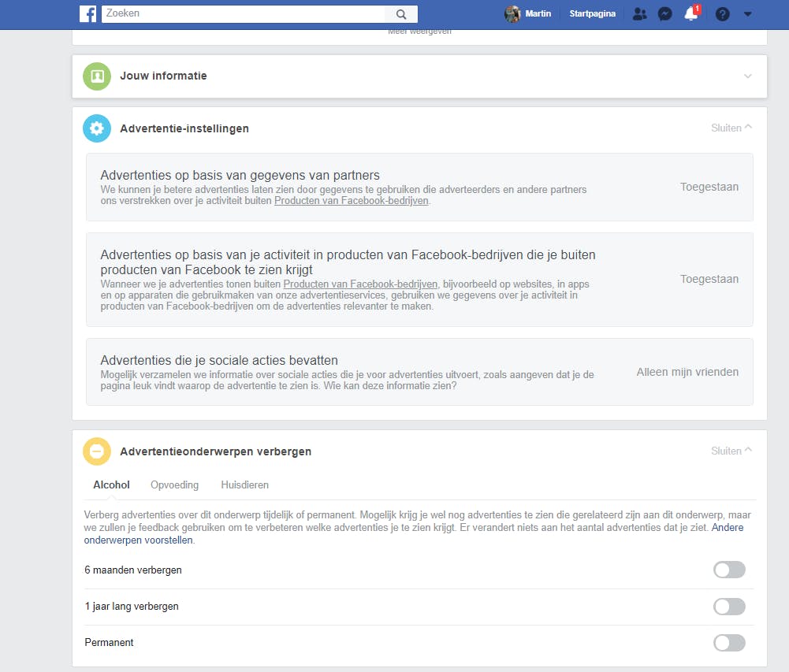The image size is (789, 672).
Task: Change Toegestaan setting for partner data ads
Action: pyautogui.click(x=709, y=187)
